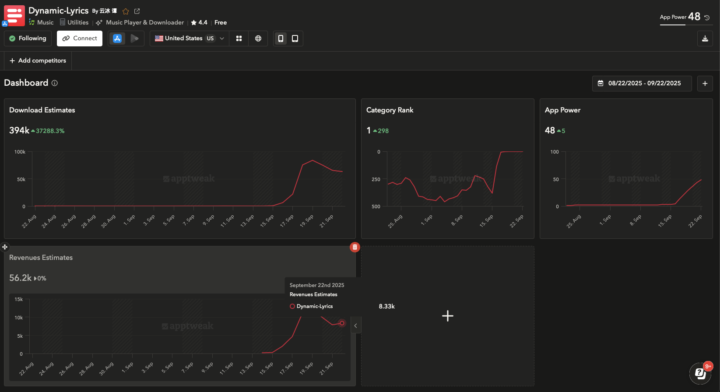This screenshot has width=720, height=392.
Task: Click the 56.2k revenue value
Action: (x=20, y=278)
